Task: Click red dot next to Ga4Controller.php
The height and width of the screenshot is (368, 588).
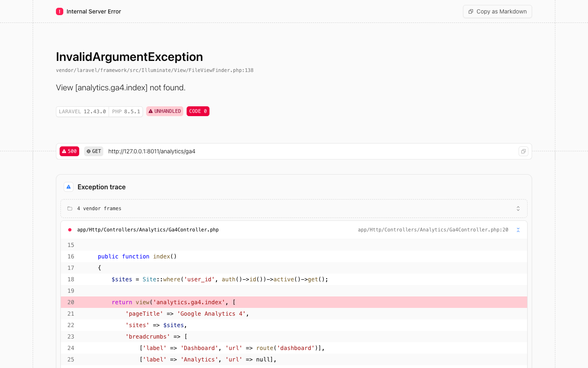Action: [x=70, y=230]
